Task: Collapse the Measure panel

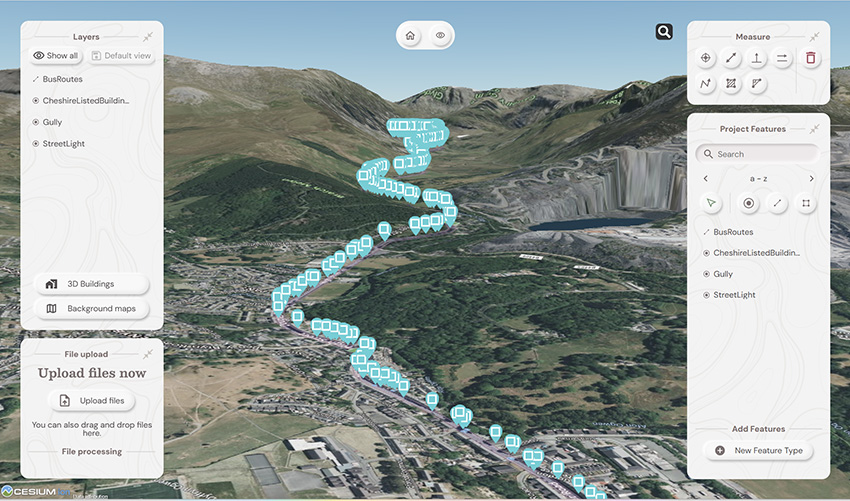Action: (814, 37)
